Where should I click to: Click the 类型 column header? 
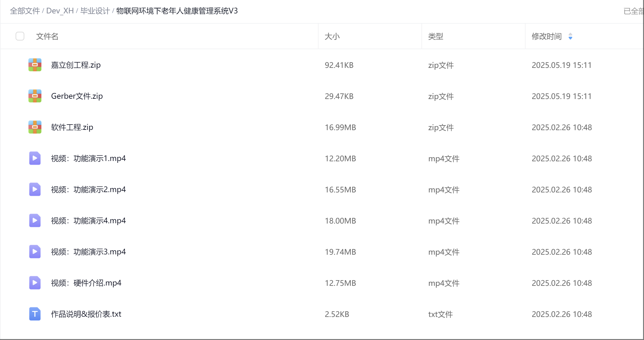click(x=436, y=36)
